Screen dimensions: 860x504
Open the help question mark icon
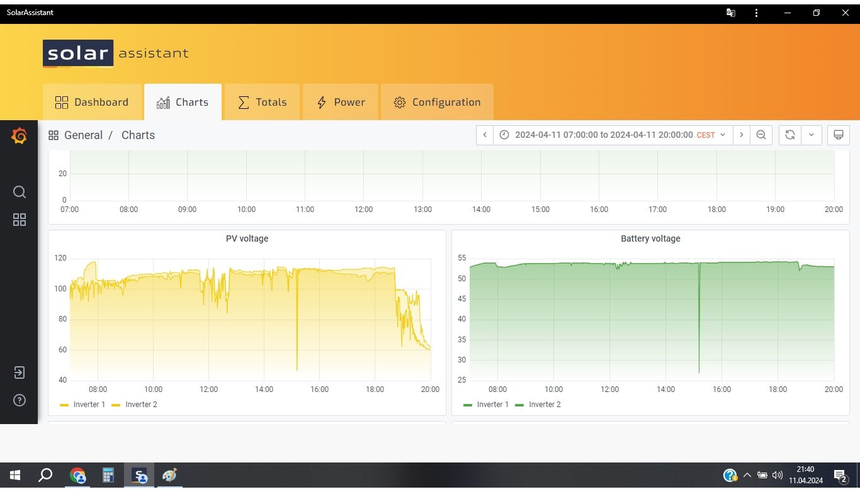[20, 400]
